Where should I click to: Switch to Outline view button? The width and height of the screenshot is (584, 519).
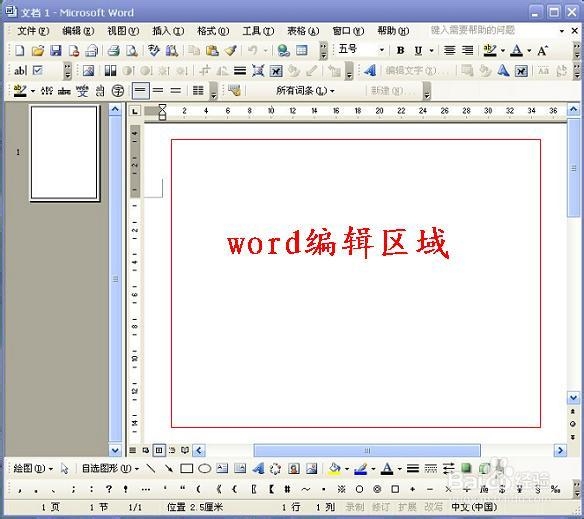[x=172, y=450]
